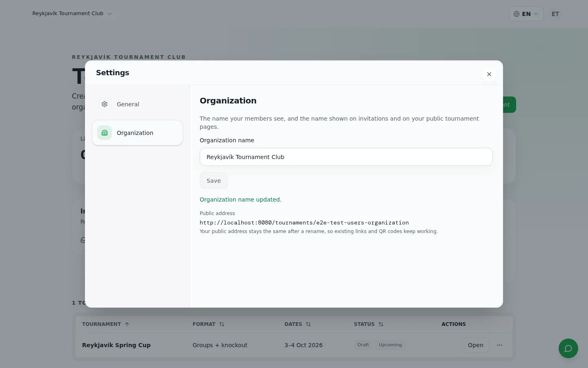Sort table by Tournament column
The image size is (588, 368).
click(x=106, y=324)
